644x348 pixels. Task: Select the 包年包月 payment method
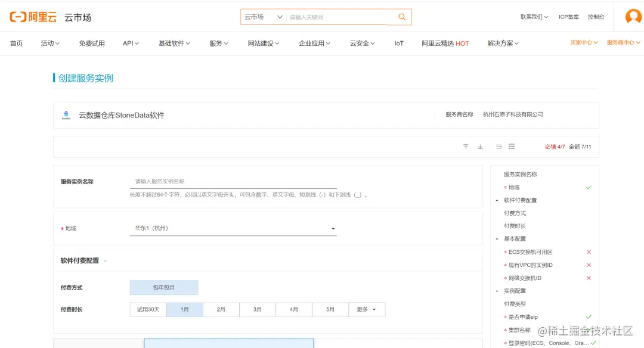pyautogui.click(x=164, y=287)
